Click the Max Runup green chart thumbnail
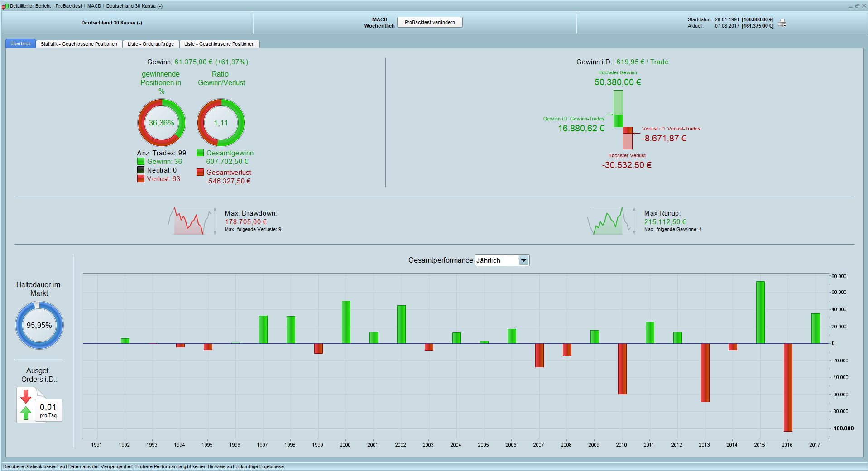The height and width of the screenshot is (471, 868). coord(611,221)
